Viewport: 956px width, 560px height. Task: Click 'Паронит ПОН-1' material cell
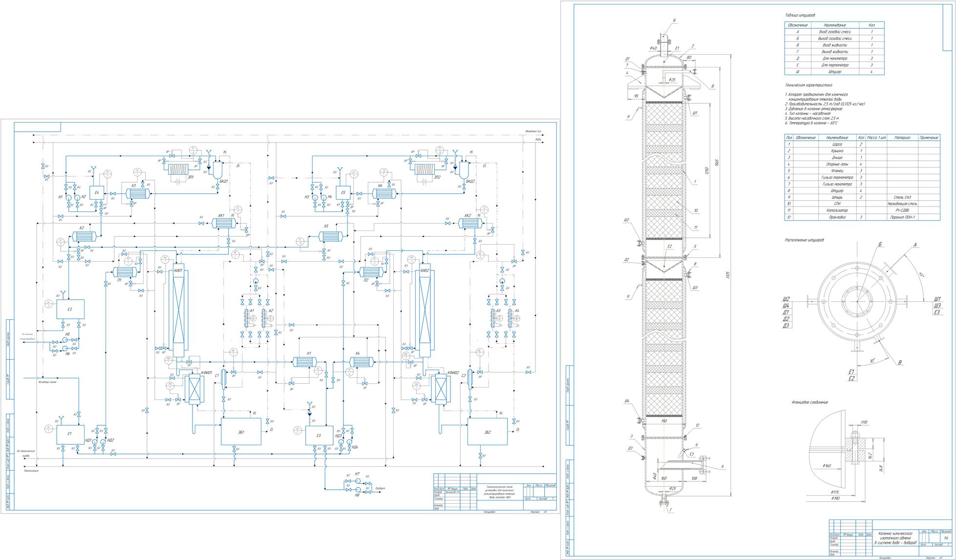point(903,217)
